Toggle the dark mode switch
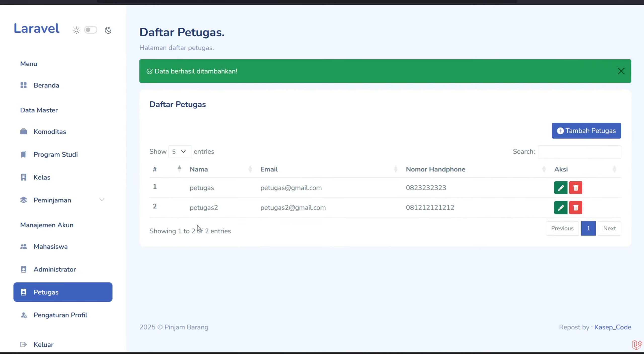This screenshot has height=354, width=644. tap(90, 30)
